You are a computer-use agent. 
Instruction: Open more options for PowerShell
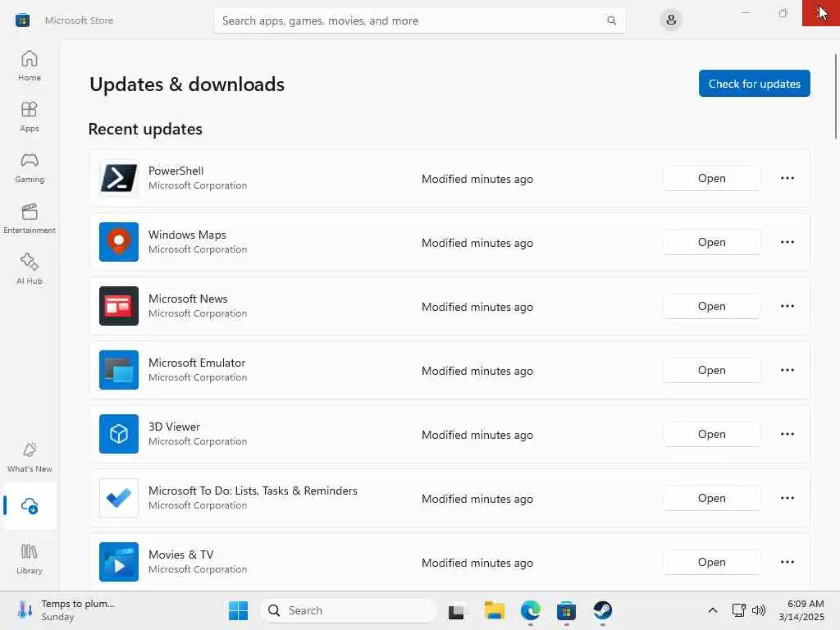coord(787,178)
